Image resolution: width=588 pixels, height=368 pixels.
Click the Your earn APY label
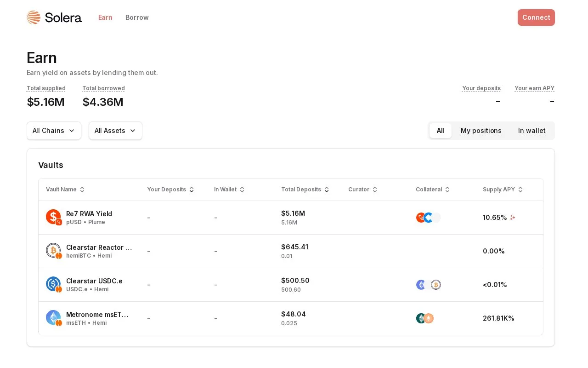[x=535, y=88]
